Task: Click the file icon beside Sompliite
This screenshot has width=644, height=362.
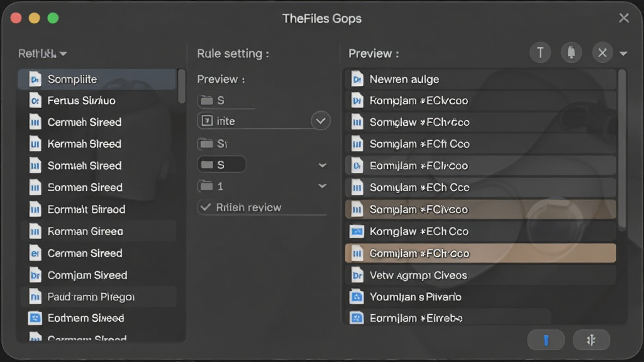Action: click(35, 79)
